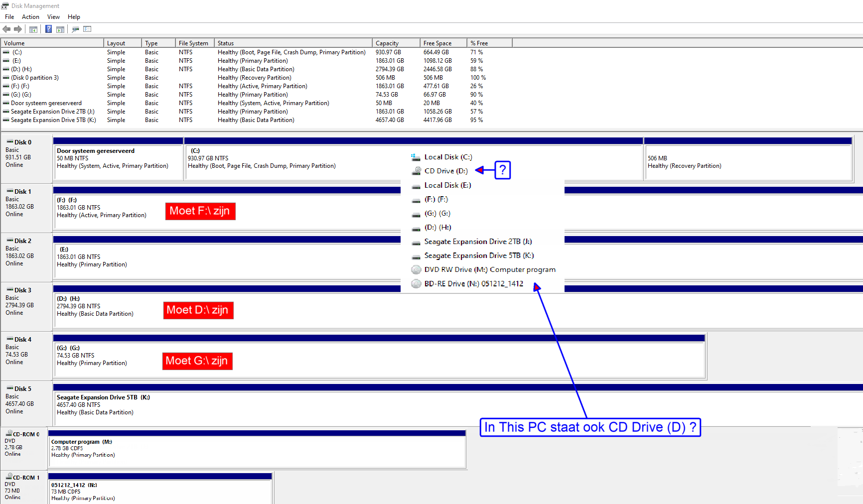Viewport: 863px width, 504px height.
Task: Click the (F:) (F:) row in the volume list
Action: (x=257, y=86)
